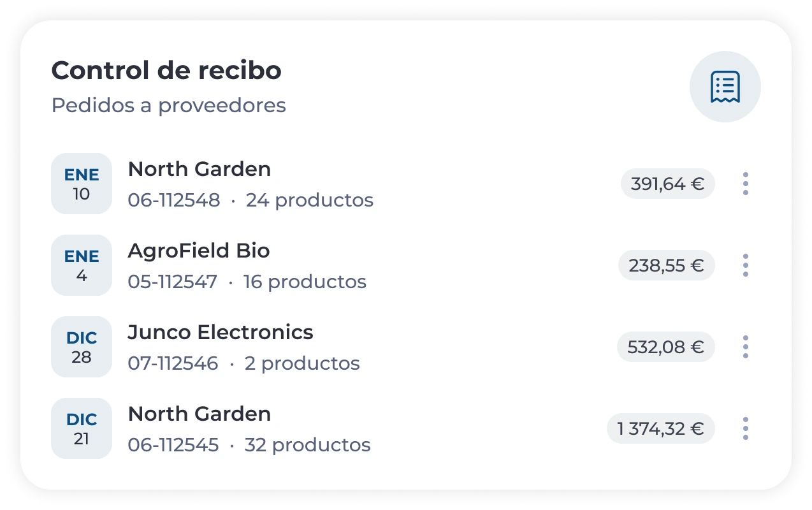
Task: Open the AgroField Bio supplier name
Action: click(198, 251)
